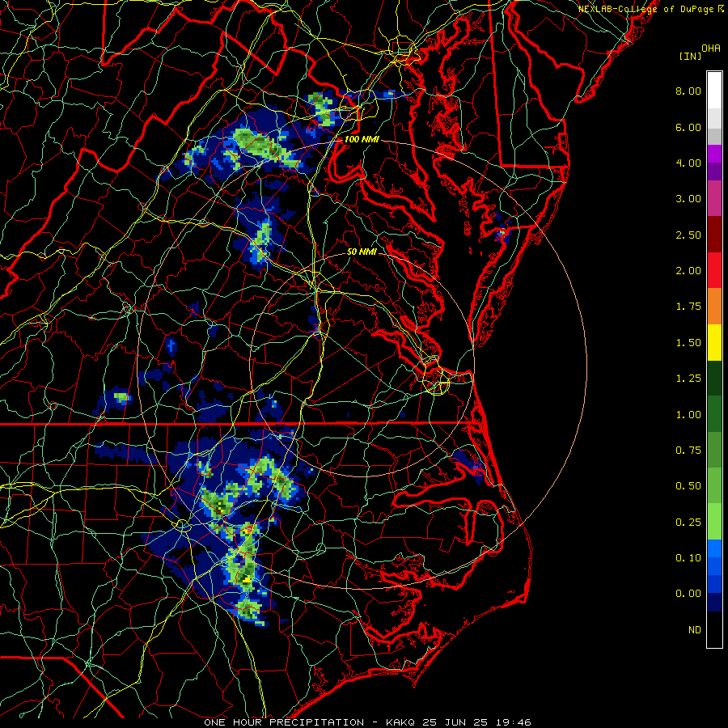The width and height of the screenshot is (728, 728).
Task: Click the 8.00 legend value
Action: click(x=688, y=91)
